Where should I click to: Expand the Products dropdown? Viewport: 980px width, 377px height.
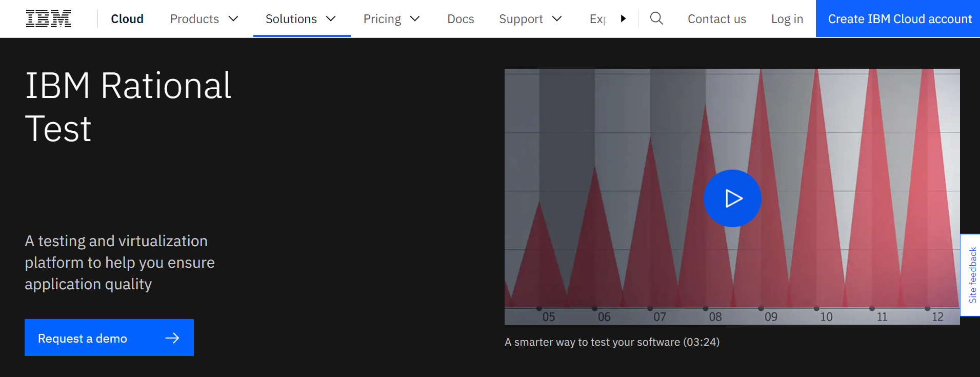pyautogui.click(x=204, y=19)
